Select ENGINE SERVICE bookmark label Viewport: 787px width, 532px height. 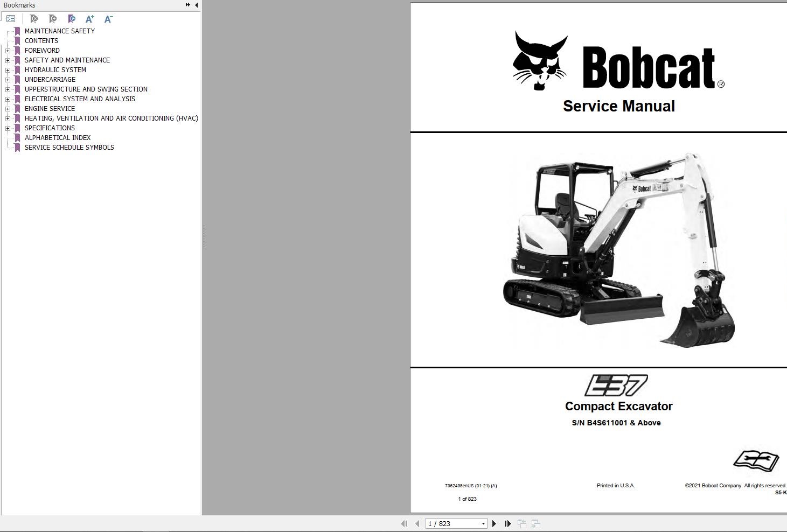point(50,109)
